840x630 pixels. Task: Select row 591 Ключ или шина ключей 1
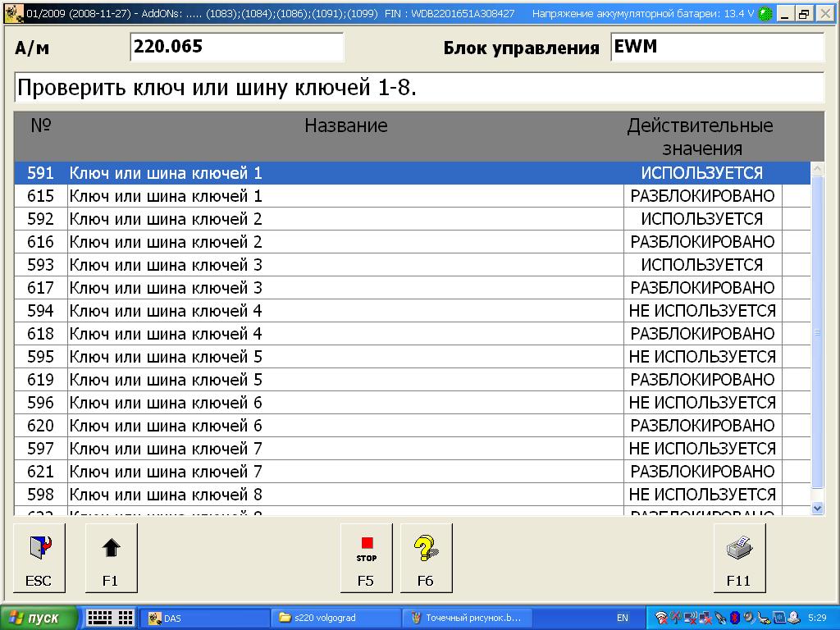tap(413, 173)
